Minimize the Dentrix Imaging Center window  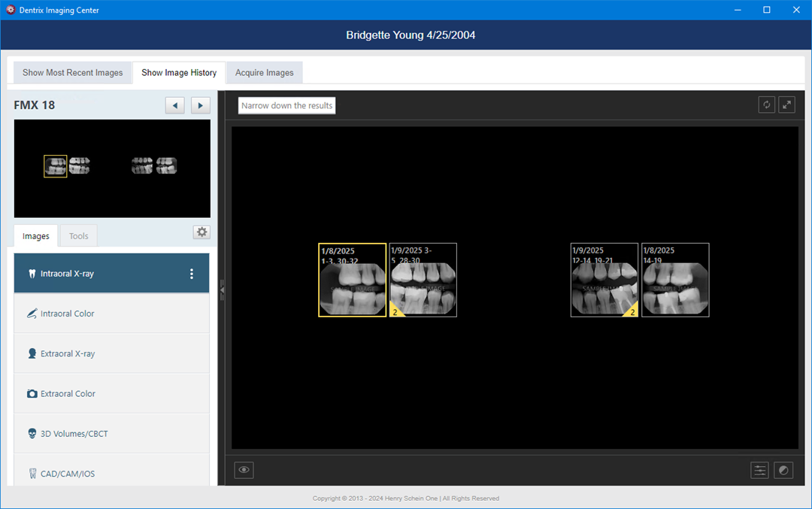[738, 10]
